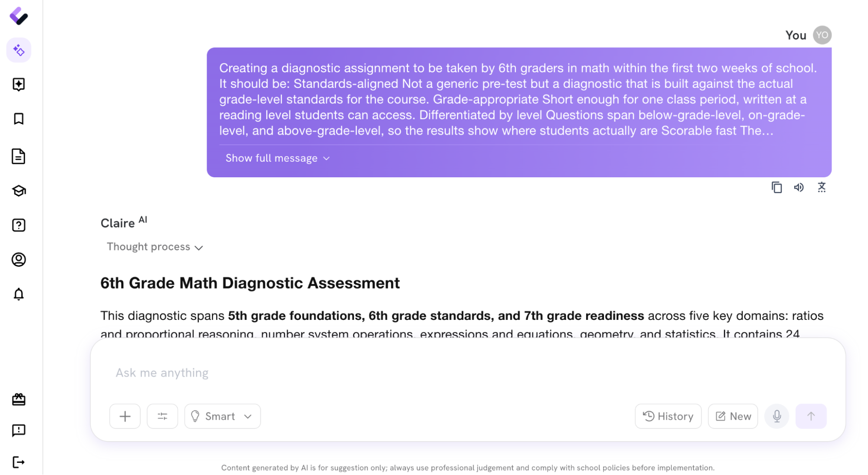Focus the Ask me anything input field
The image size is (868, 475).
(x=468, y=373)
